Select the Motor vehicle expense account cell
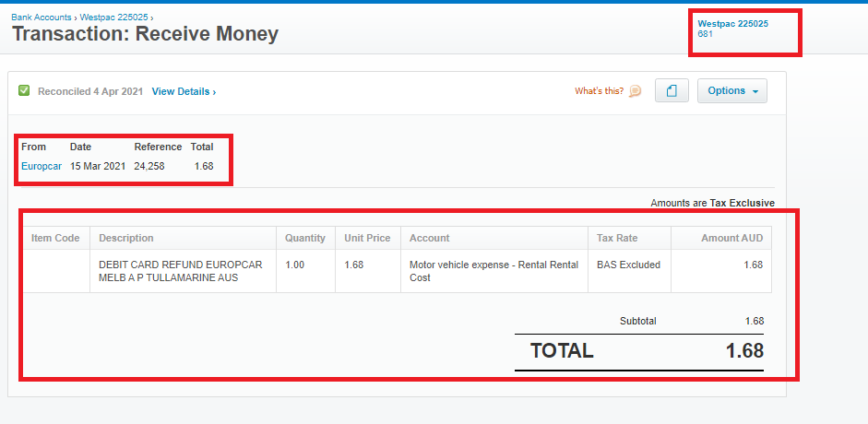 coord(494,271)
